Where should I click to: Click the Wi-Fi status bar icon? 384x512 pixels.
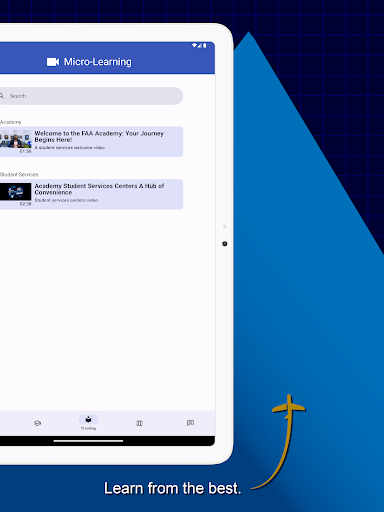(194, 45)
